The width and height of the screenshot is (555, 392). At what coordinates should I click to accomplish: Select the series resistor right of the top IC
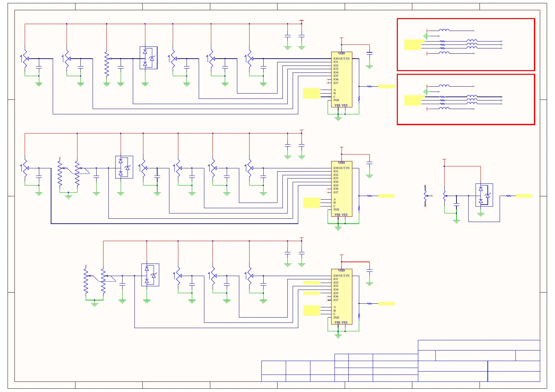click(369, 86)
